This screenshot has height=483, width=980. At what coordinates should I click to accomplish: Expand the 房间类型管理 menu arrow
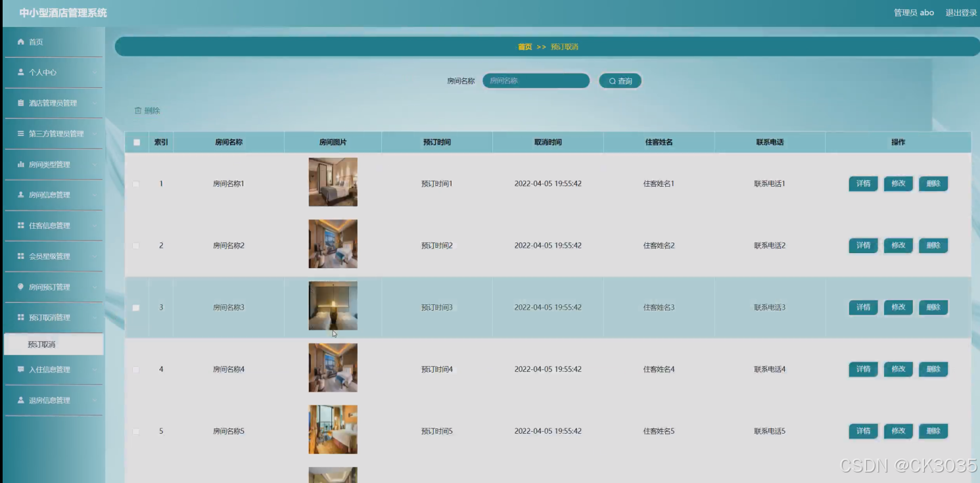click(95, 164)
